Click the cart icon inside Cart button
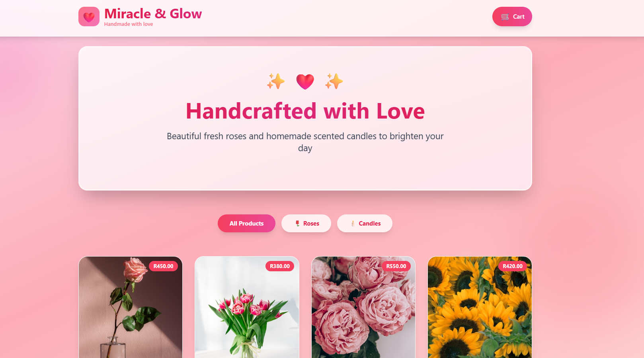Viewport: 644px width, 358px height. pyautogui.click(x=505, y=17)
